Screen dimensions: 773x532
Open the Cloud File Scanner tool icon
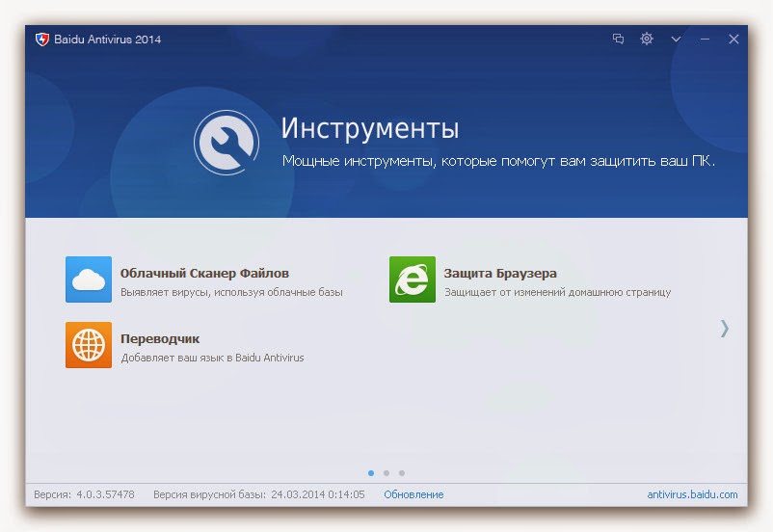point(89,279)
